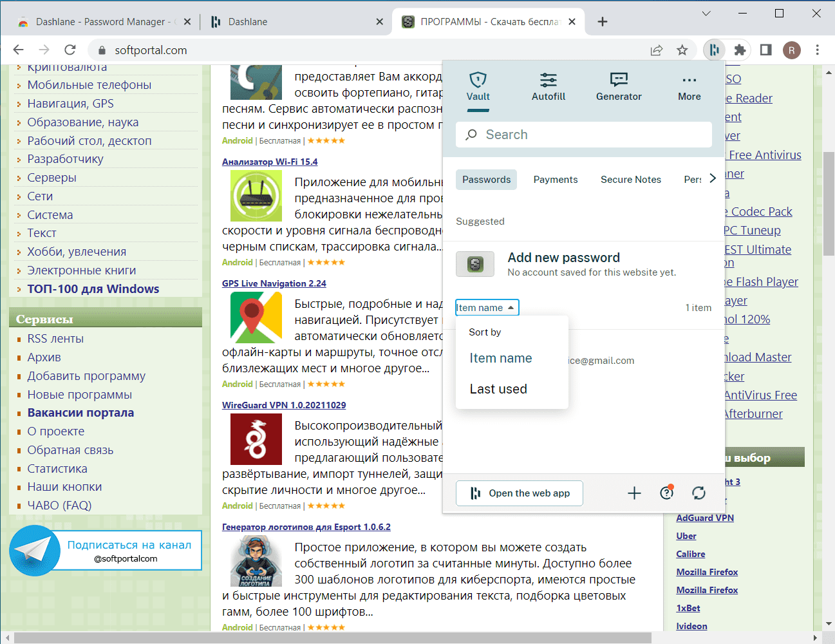Open the AdGuard VPN link
The width and height of the screenshot is (835, 644).
705,518
